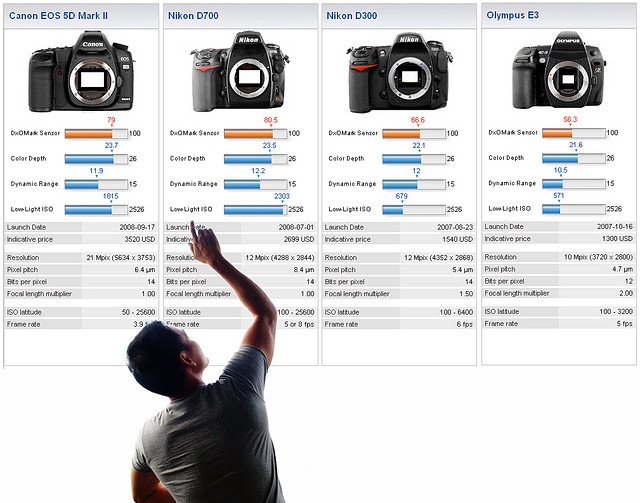Image resolution: width=640 pixels, height=503 pixels.
Task: Select the launch date 2007-08-23
Action: (x=455, y=227)
